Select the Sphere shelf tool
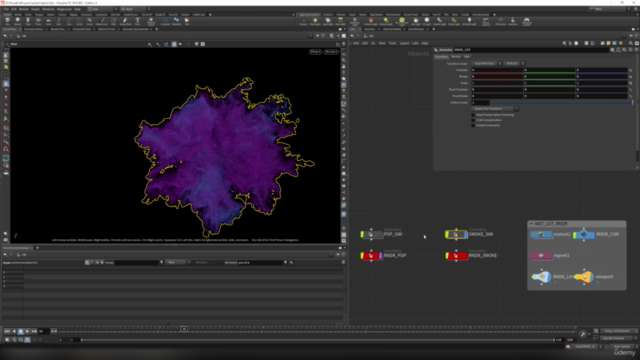Image resolution: width=640 pixels, height=360 pixels. point(18,21)
